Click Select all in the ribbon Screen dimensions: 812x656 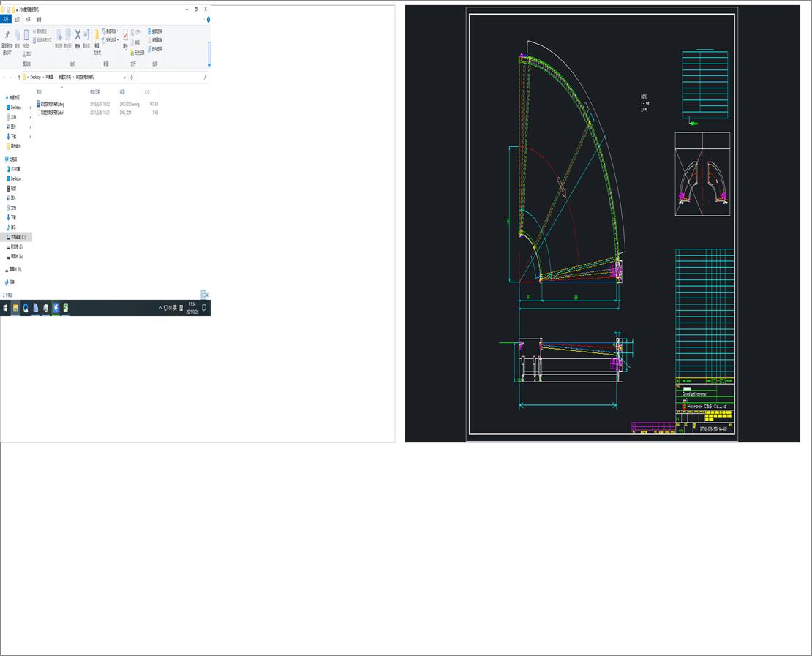155,31
